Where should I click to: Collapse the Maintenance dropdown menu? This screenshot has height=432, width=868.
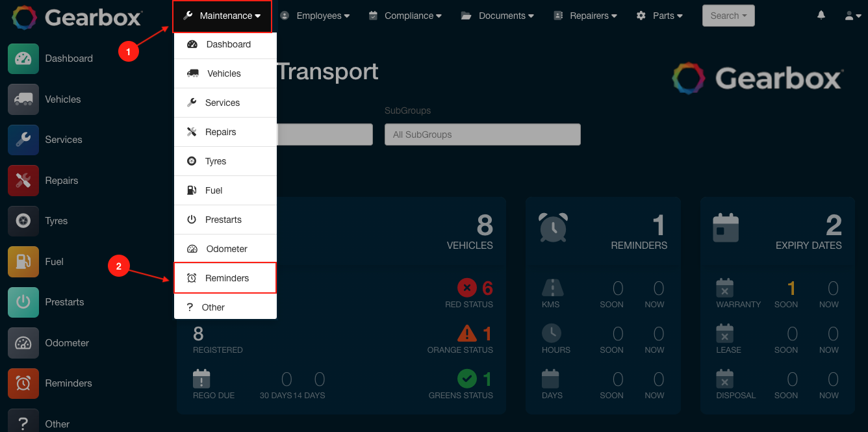coord(222,16)
